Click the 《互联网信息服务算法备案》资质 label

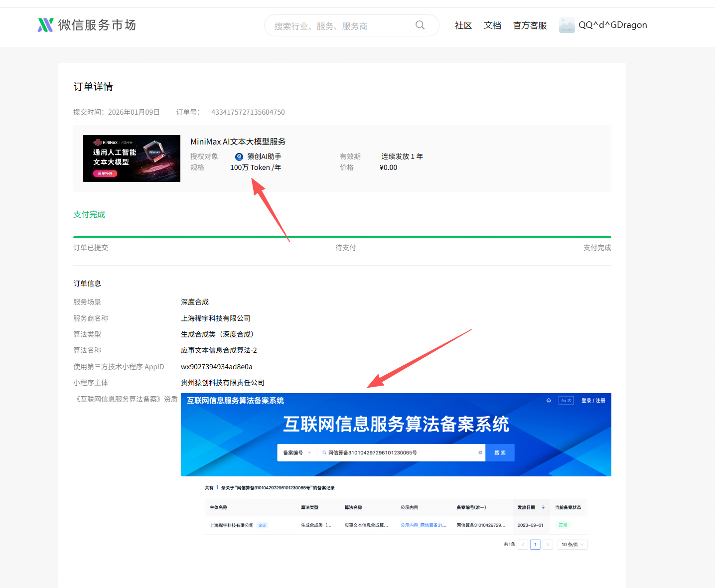pos(126,399)
